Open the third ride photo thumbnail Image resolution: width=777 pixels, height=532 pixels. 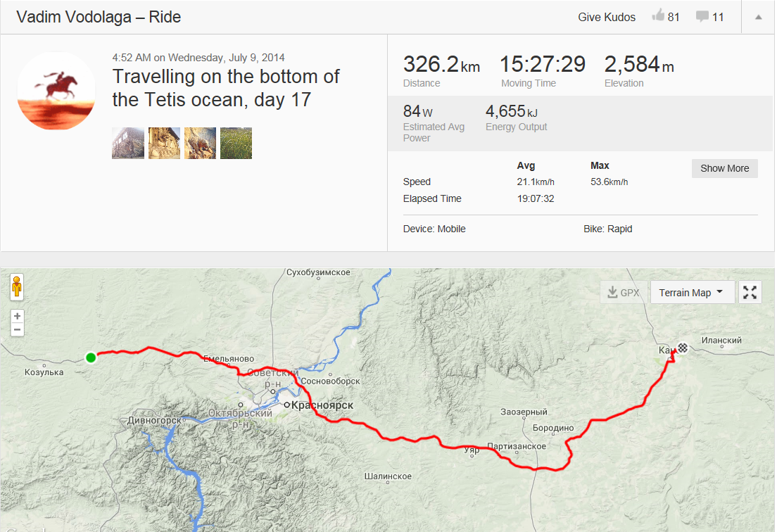pyautogui.click(x=200, y=143)
